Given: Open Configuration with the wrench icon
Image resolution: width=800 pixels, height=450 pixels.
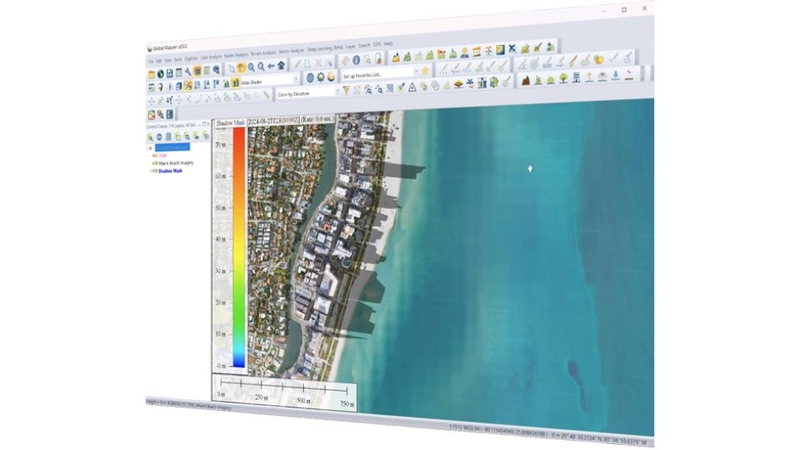Looking at the screenshot, I should (188, 72).
